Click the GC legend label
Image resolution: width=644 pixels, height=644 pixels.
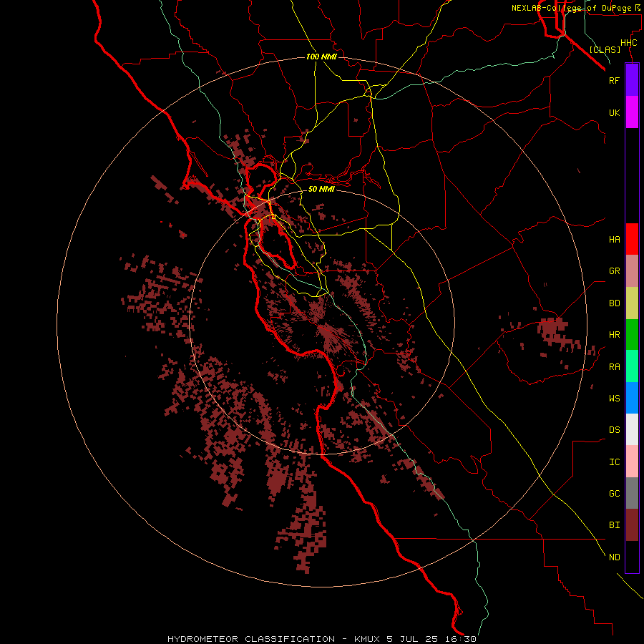click(x=614, y=493)
